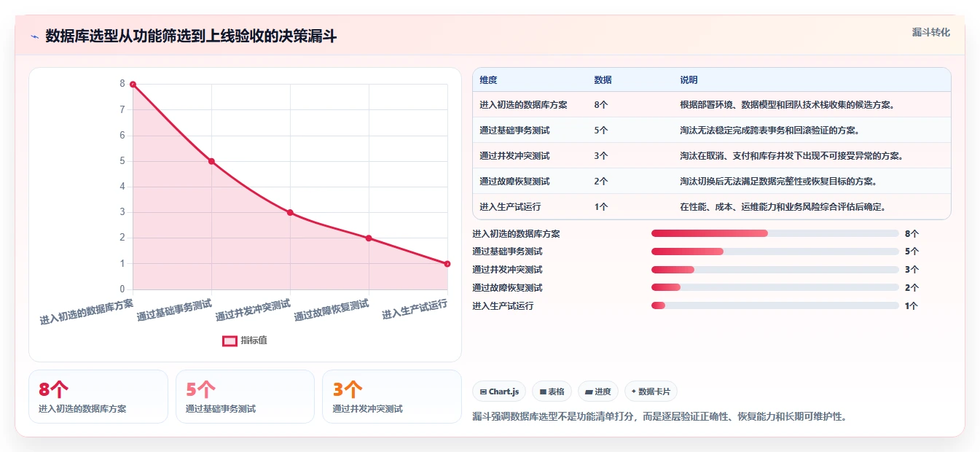Image resolution: width=980 pixels, height=452 pixels.
Task: Click the chart data point at value 8
Action: (x=133, y=85)
